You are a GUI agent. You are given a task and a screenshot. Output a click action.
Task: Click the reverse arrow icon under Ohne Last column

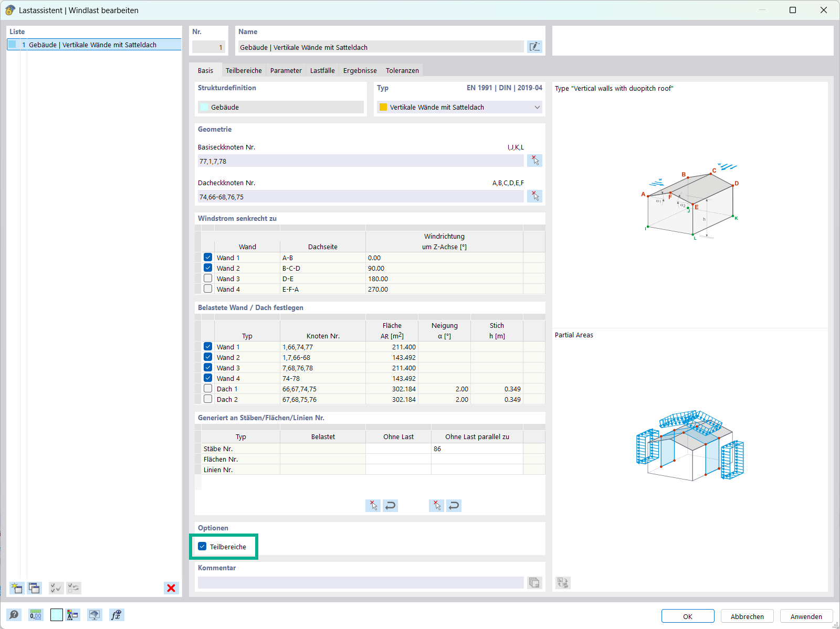click(390, 505)
